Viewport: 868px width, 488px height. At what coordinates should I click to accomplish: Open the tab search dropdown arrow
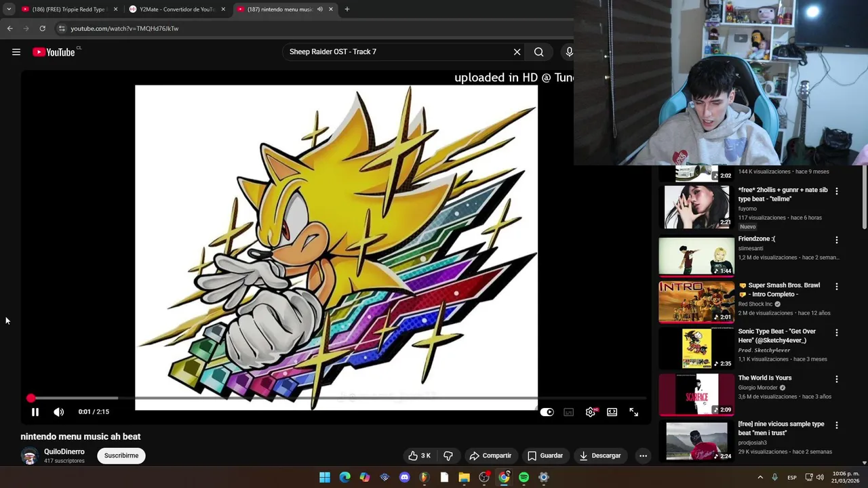(x=9, y=9)
